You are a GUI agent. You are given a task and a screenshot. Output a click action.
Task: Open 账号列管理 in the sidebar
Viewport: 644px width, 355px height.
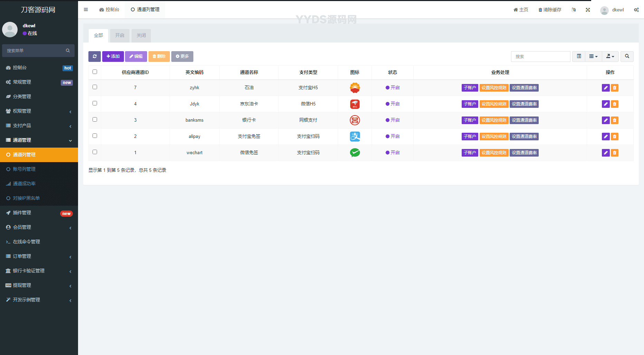click(39, 169)
